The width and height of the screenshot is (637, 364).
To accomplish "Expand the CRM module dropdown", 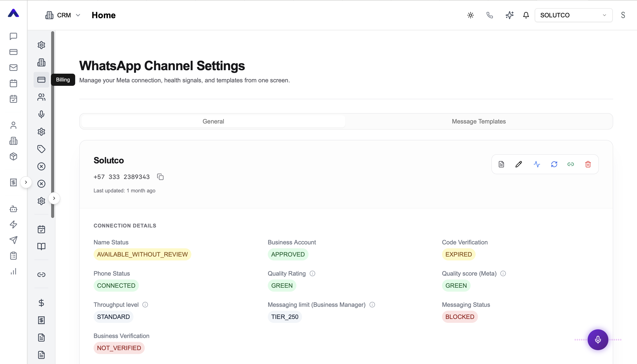I will [63, 15].
